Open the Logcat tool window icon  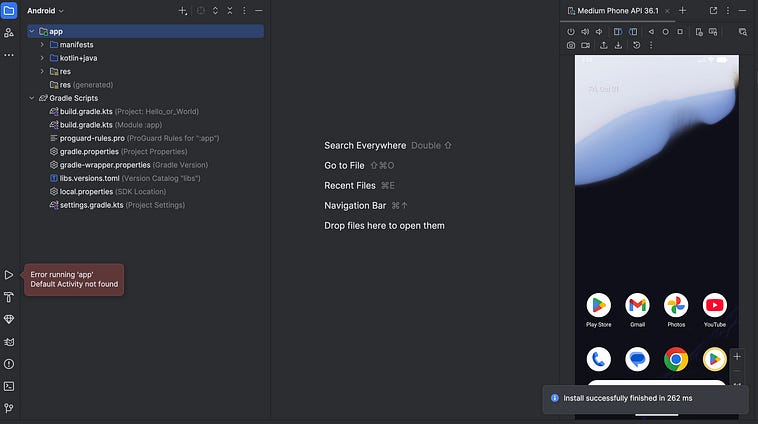(9, 342)
